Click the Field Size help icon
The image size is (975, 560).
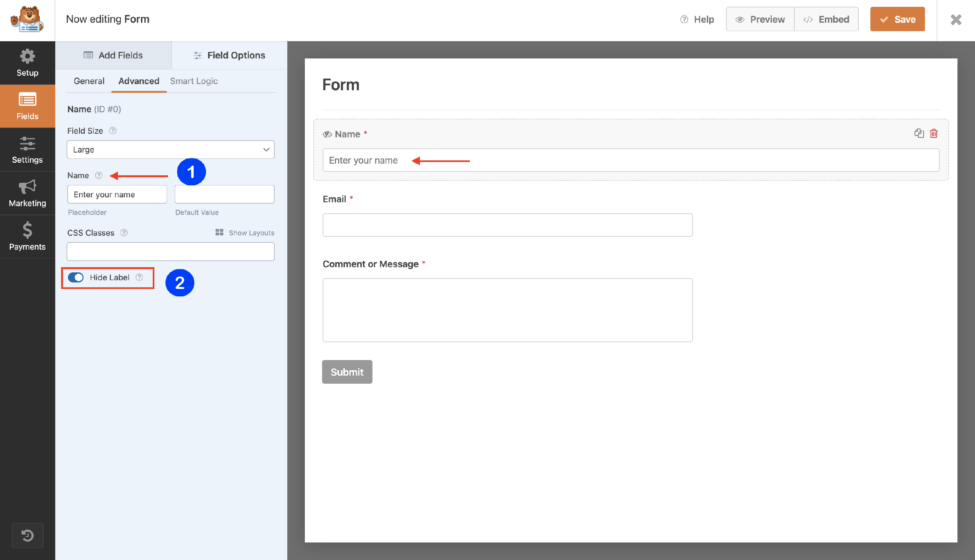[x=112, y=131]
